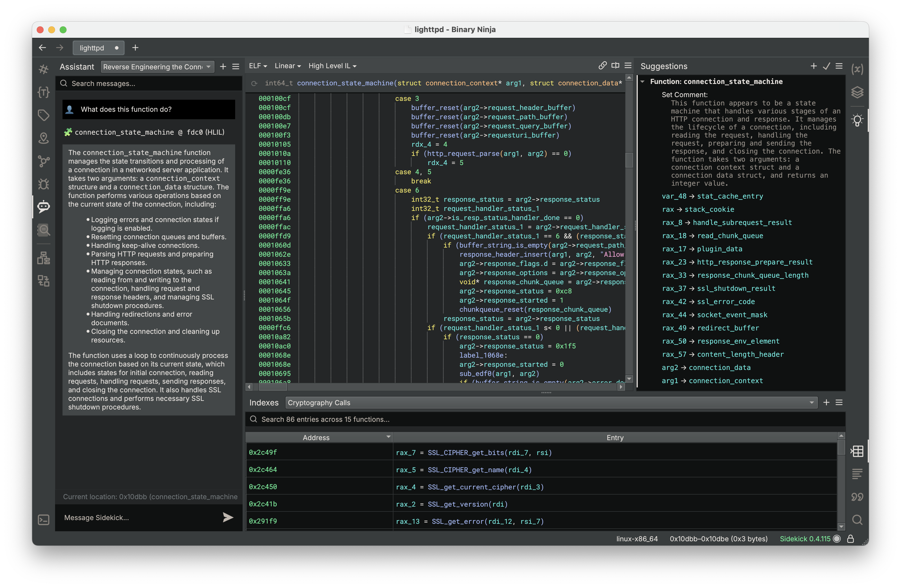Accept all suggestions with checkmark
This screenshot has width=901, height=588.
(x=827, y=66)
